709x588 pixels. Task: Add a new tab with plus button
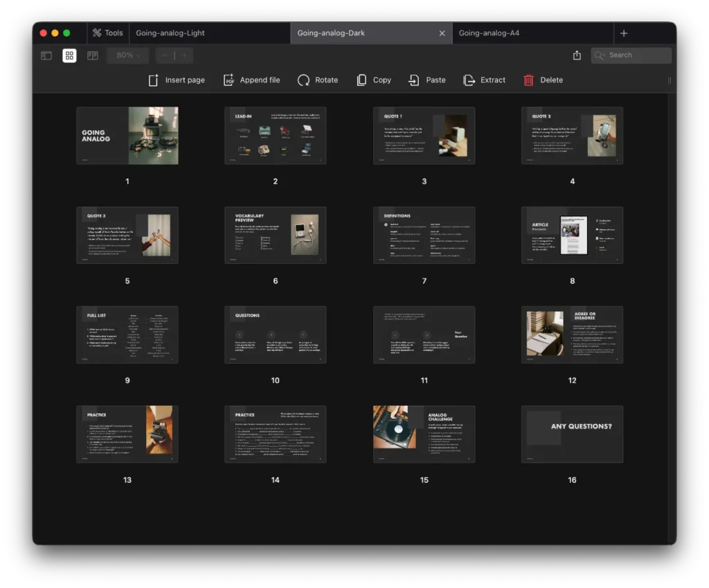pyautogui.click(x=624, y=33)
